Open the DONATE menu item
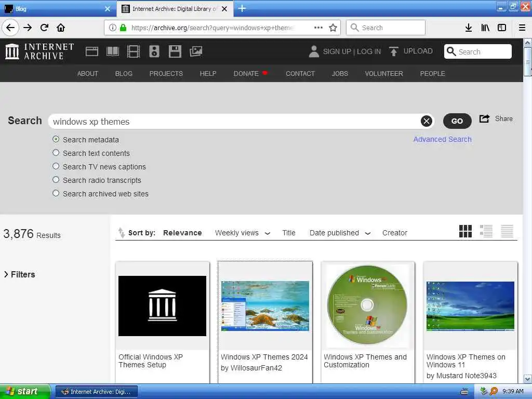532x399 pixels. coord(250,74)
